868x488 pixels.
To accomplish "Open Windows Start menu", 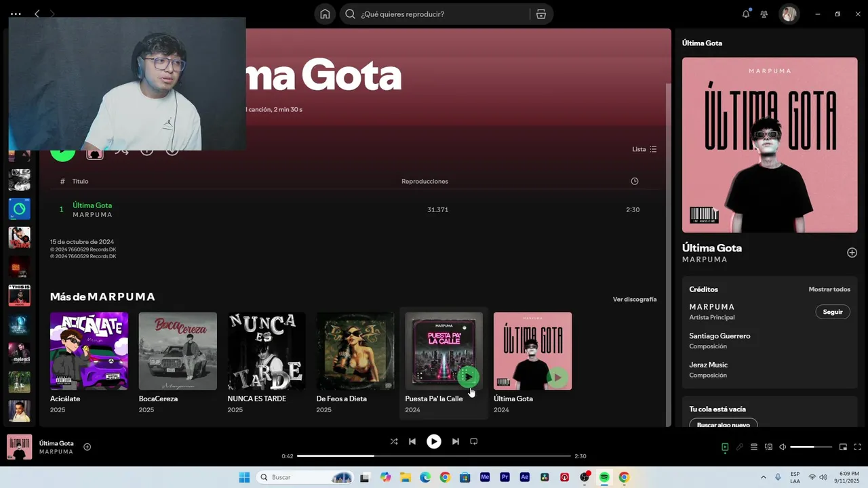I will pyautogui.click(x=244, y=477).
